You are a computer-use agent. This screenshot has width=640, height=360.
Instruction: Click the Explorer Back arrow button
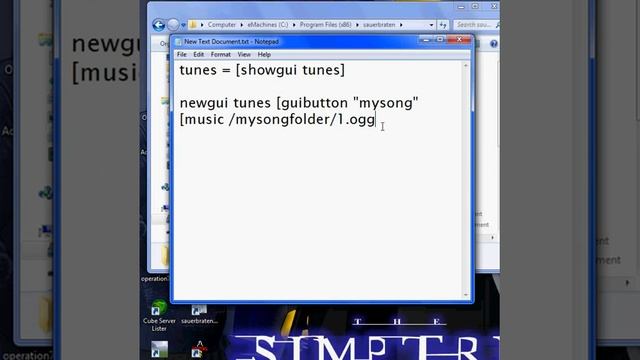159,25
